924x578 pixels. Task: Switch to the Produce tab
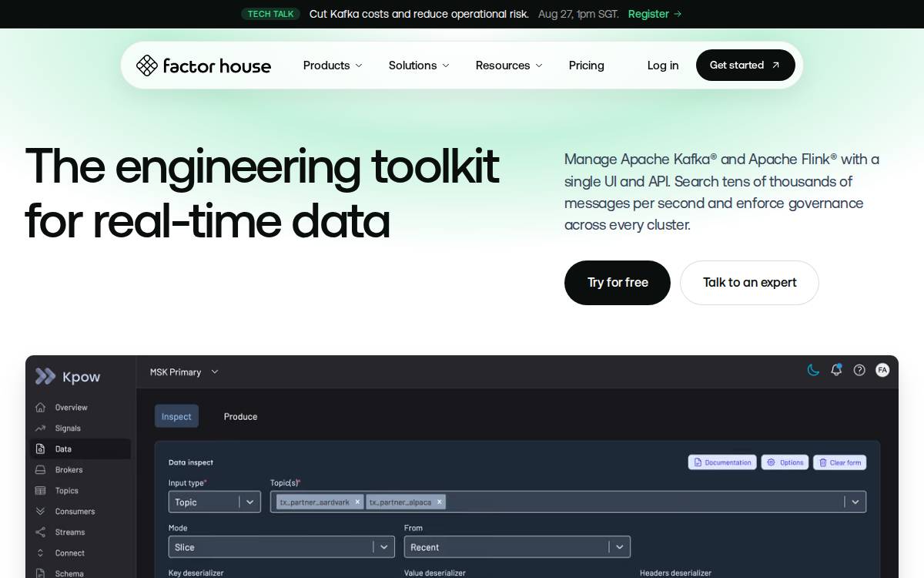click(x=240, y=416)
